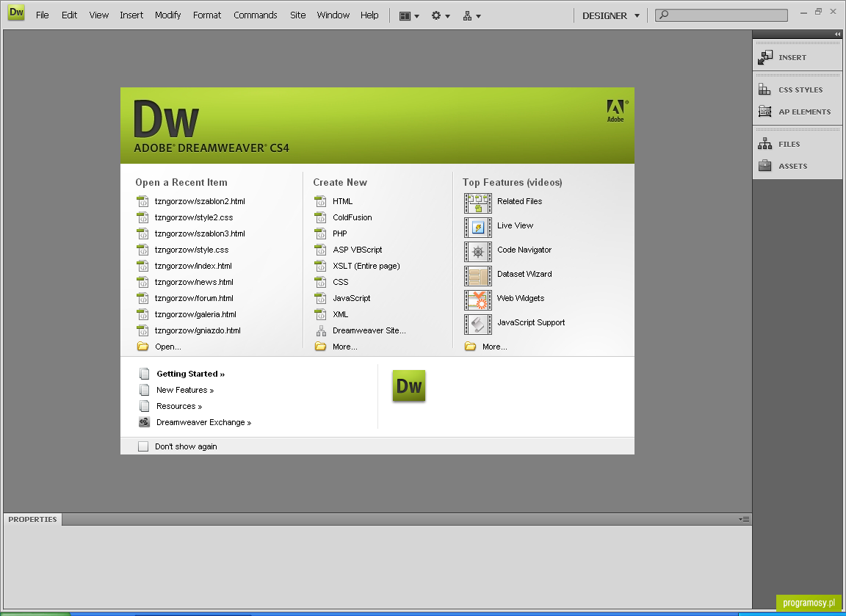Viewport: 846px width, 616px height.
Task: Open the File menu
Action: [42, 15]
